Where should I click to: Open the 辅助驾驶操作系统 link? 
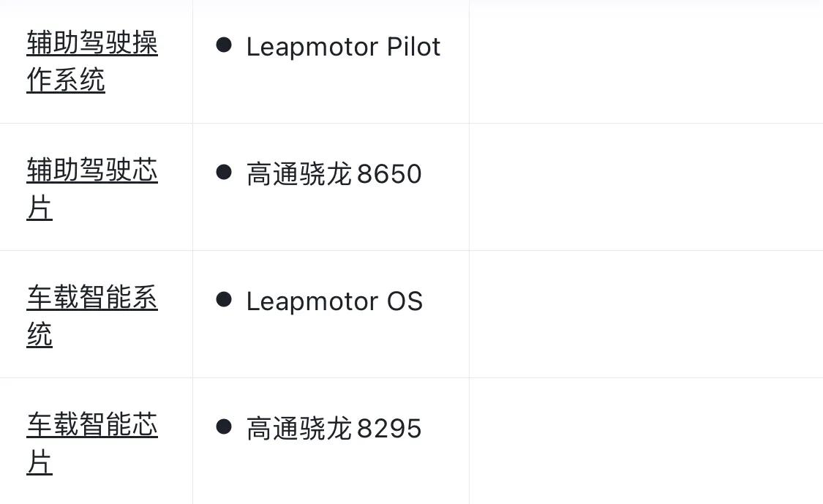coord(92,61)
